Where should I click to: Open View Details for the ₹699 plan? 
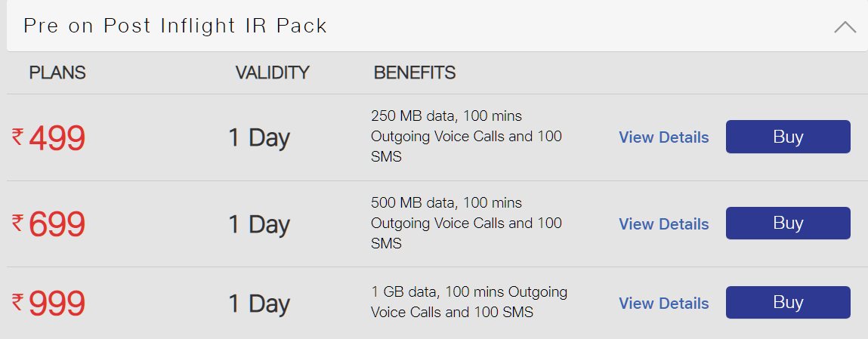pos(663,224)
